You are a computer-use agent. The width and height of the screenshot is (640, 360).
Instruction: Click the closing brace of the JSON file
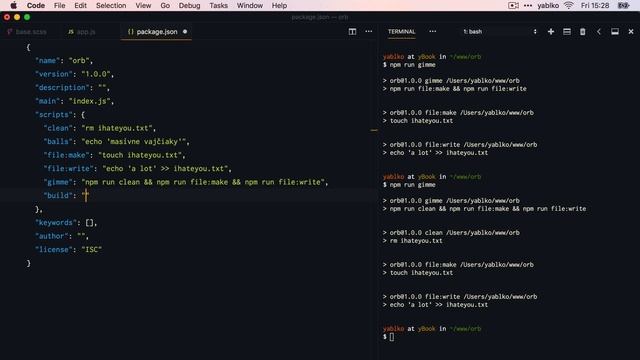pos(29,263)
